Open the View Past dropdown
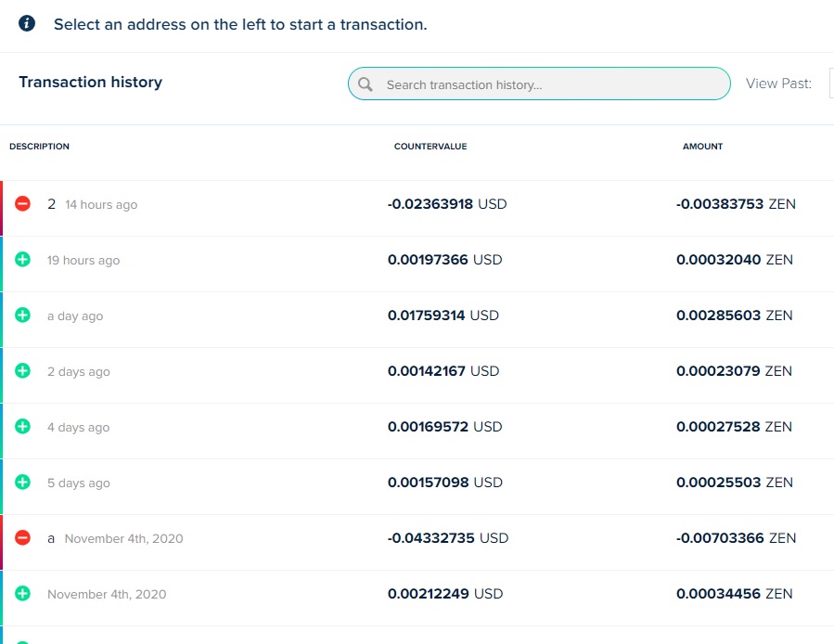 point(830,84)
